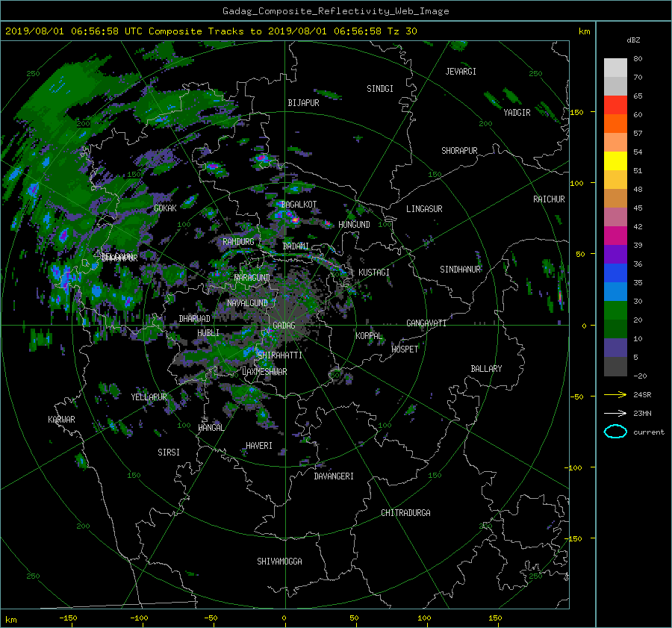
Task: Click the GOKAK city label
Action: pos(165,208)
